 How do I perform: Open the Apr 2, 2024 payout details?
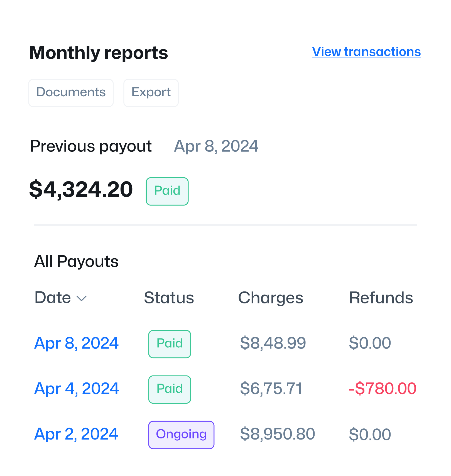point(76,434)
